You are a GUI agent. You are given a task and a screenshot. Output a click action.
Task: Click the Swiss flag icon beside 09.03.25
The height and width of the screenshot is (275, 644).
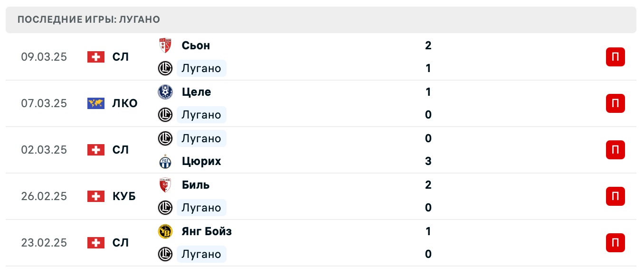click(96, 56)
